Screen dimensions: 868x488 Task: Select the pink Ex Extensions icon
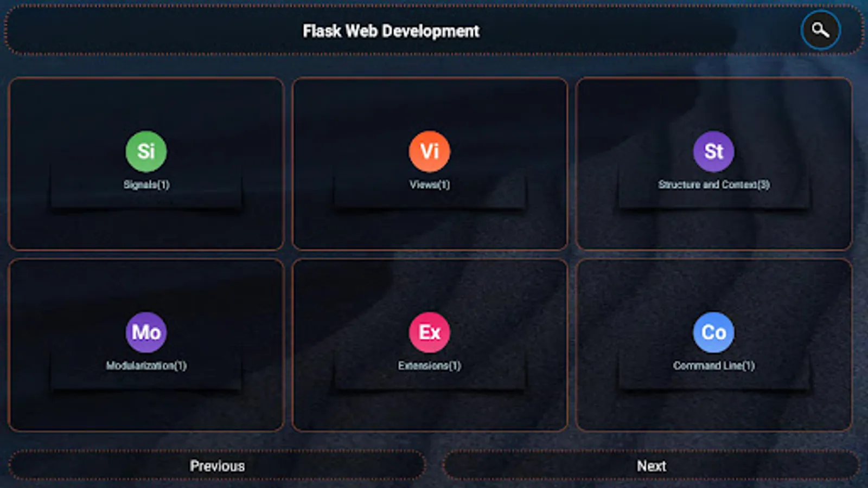430,332
